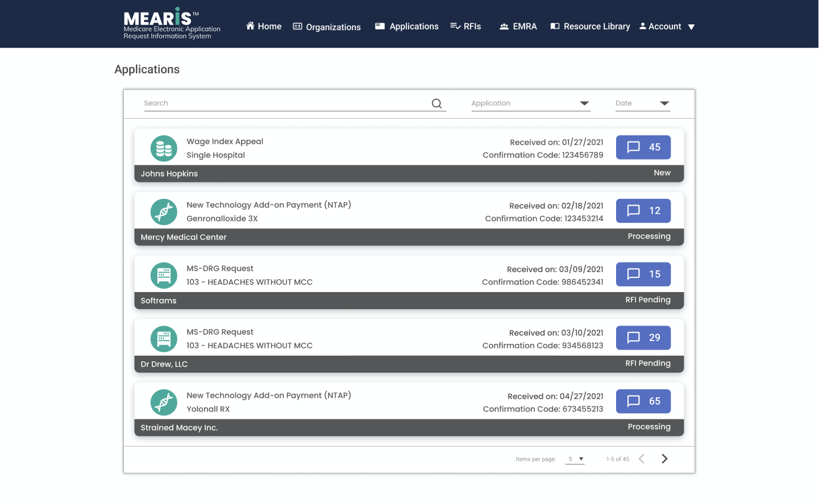Open the 12 comments for Mercy Medical Center

point(643,211)
